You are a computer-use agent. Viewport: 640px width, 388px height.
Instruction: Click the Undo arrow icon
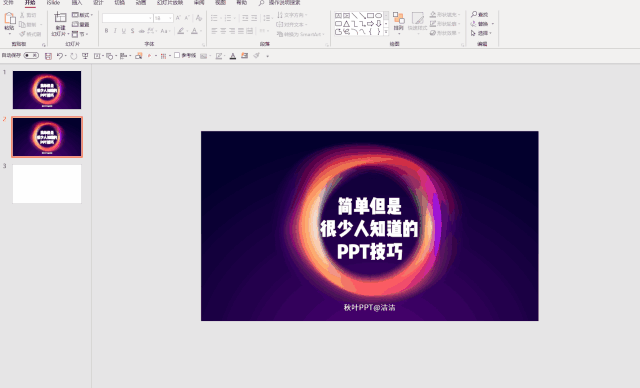tap(60, 56)
